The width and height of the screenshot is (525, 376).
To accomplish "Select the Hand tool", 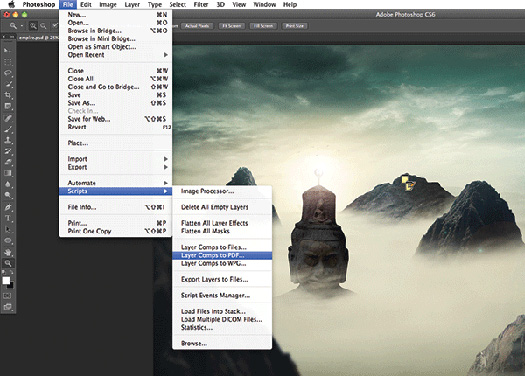I will click(x=7, y=252).
